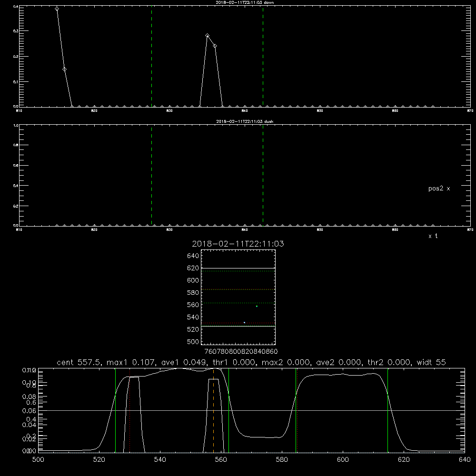Click the orange dashed center line in bottom plot
The image size is (476, 476).
pyautogui.click(x=213, y=410)
